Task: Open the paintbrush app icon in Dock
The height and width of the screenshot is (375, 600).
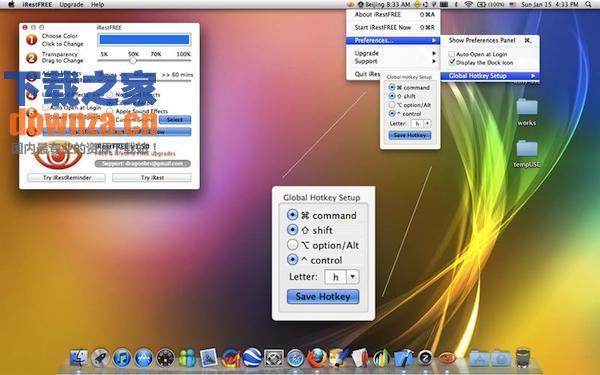Action: pyautogui.click(x=339, y=358)
